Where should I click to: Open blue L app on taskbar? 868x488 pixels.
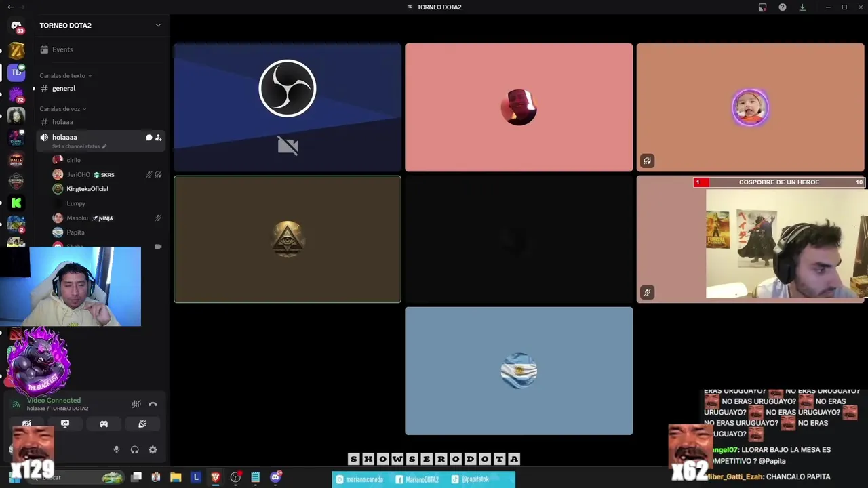[x=196, y=477]
